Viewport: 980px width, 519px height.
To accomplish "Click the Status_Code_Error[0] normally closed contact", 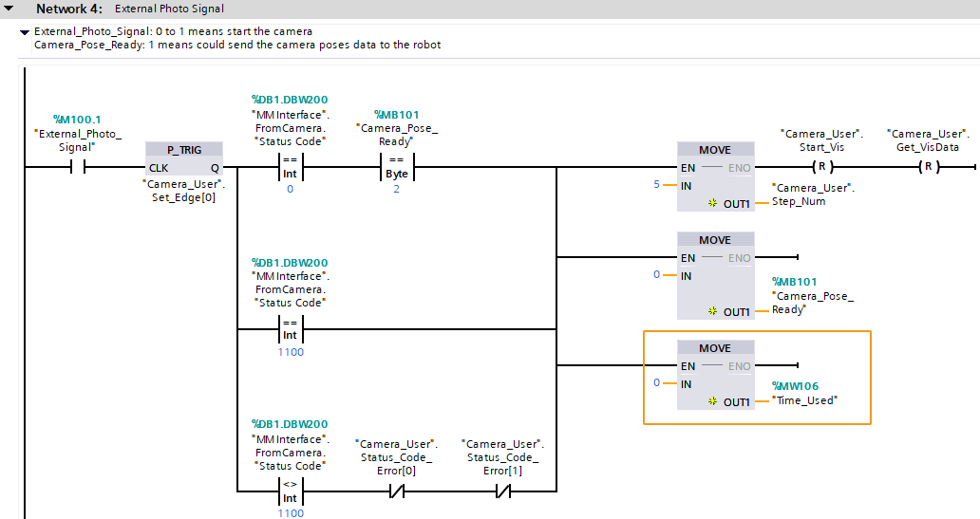I will (395, 492).
